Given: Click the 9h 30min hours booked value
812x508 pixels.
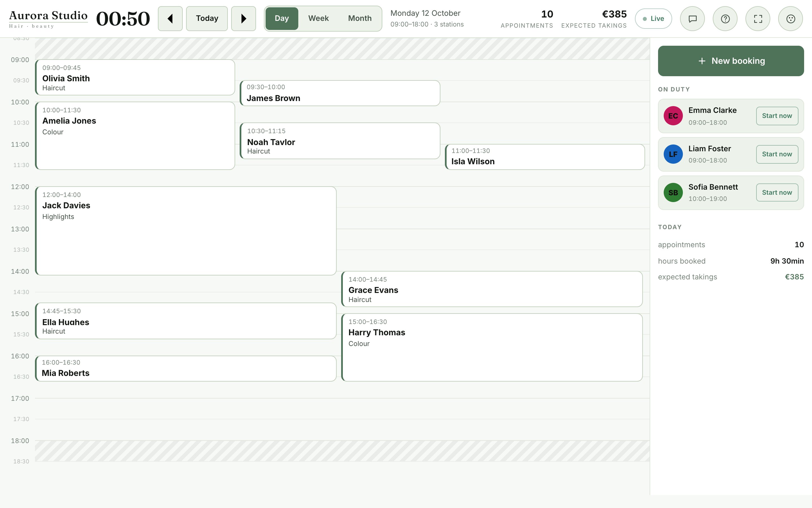Looking at the screenshot, I should [x=787, y=261].
